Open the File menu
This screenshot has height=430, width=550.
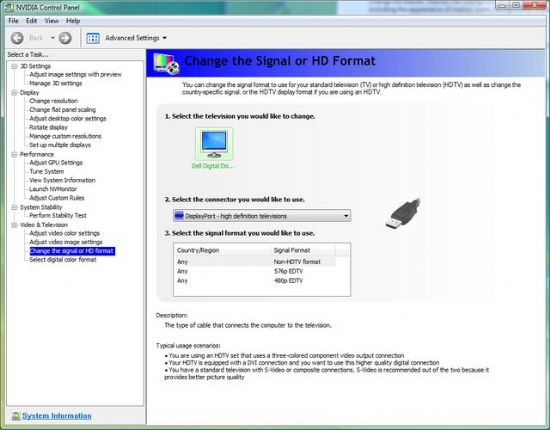coord(13,21)
